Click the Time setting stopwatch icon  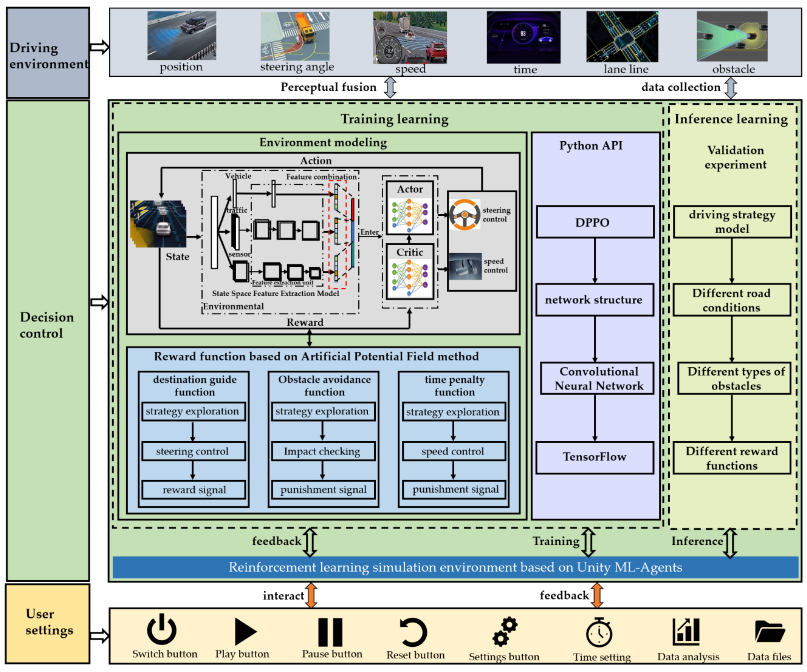click(599, 632)
